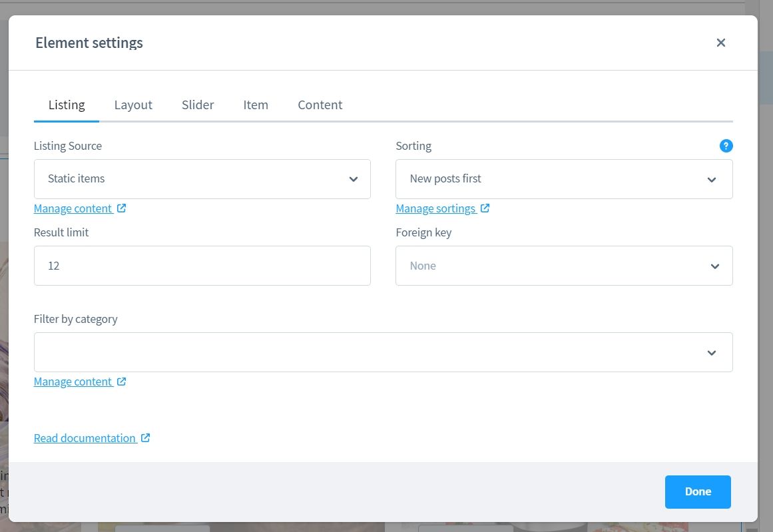Viewport: 773px width, 532px height.
Task: Click external-link icon under Listing Source dropdown
Action: pos(122,208)
